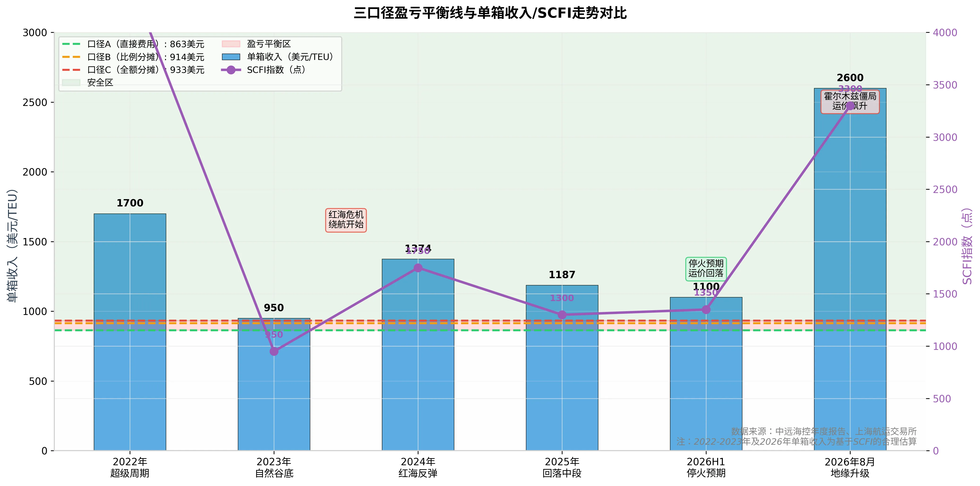Screen dimensions: 980x486
Task: Click the SCFI line point at 2026H1
Action: tap(706, 310)
